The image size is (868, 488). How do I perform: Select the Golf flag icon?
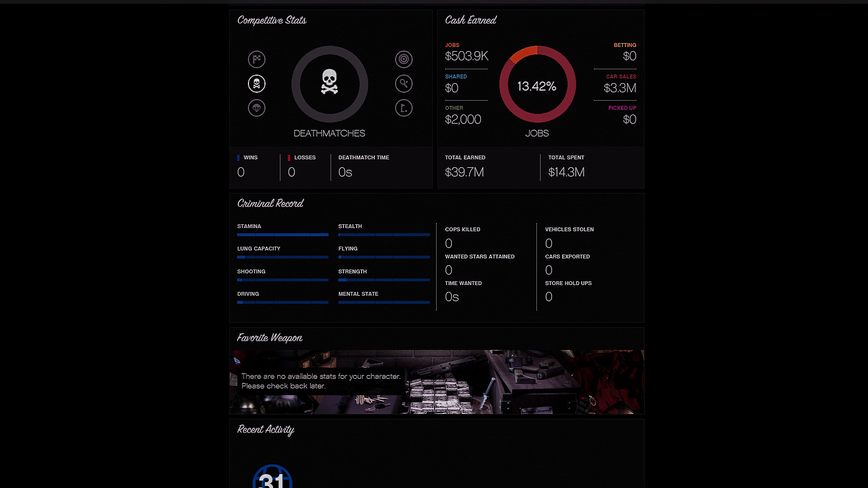tap(404, 108)
